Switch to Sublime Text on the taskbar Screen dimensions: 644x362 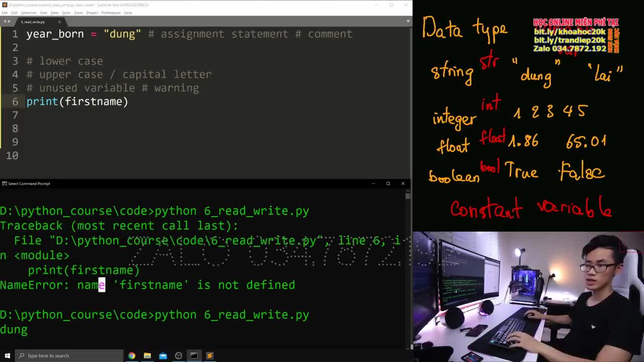click(x=209, y=355)
